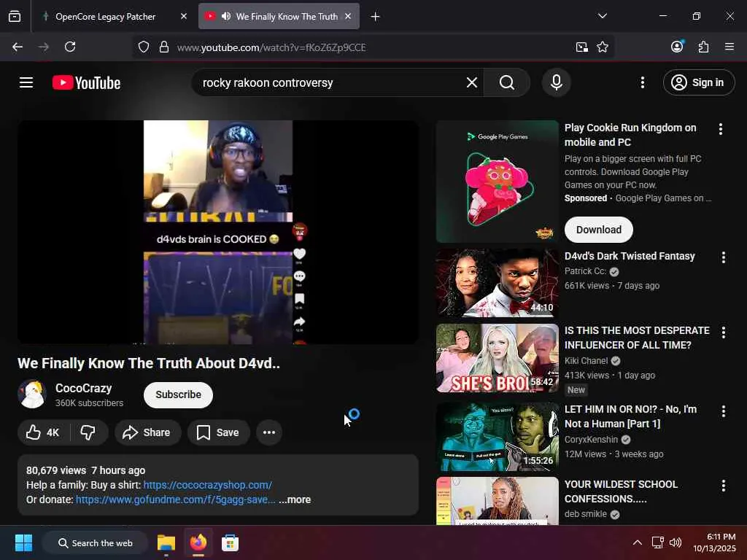Viewport: 747px width, 560px height.
Task: Open Firefox View icon in the tab bar
Action: [x=15, y=17]
